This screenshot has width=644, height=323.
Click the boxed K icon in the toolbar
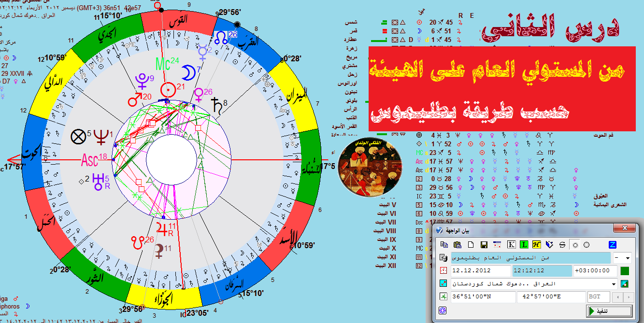coord(511,245)
